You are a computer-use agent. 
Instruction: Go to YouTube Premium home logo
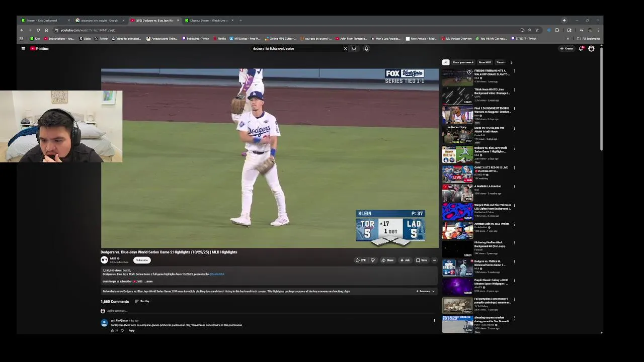coord(39,49)
